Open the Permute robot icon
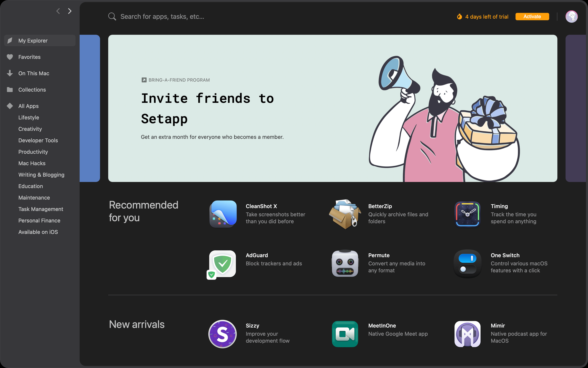588x368 pixels. (x=345, y=263)
